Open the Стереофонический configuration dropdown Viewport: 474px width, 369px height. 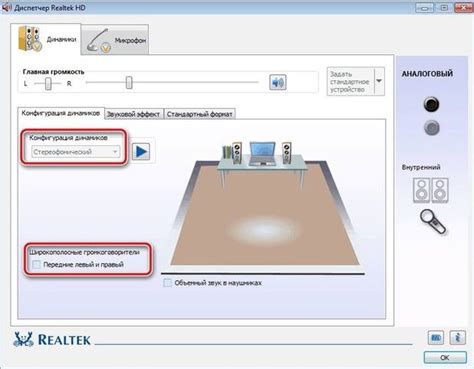point(75,152)
